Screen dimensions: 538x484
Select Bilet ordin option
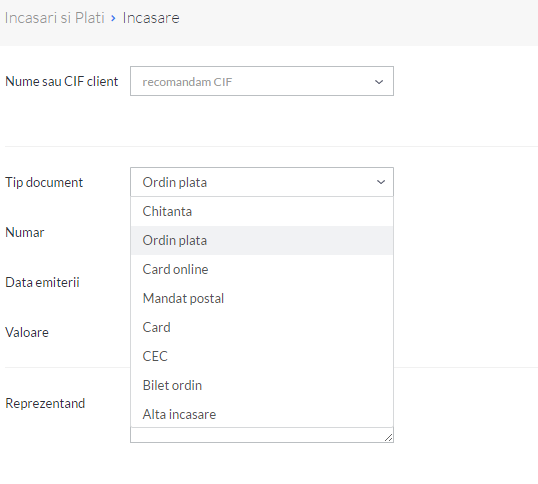(261, 385)
